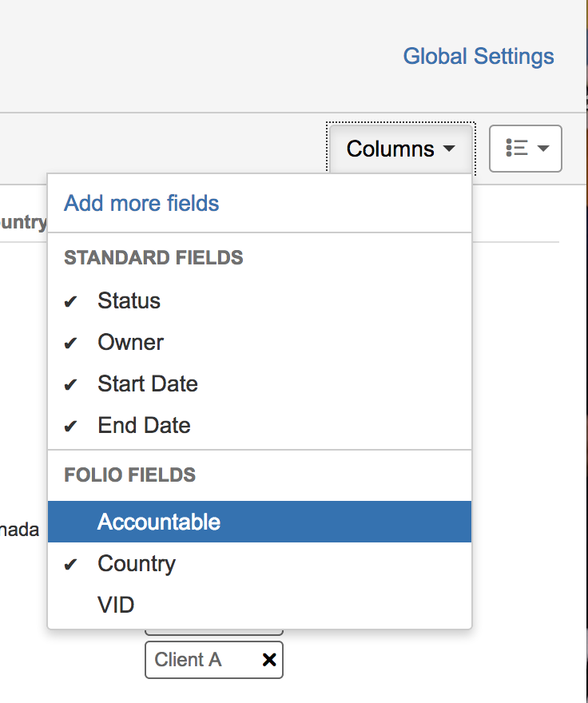Viewport: 588px width, 703px height.
Task: Click the checkmark beside Country
Action: tap(71, 564)
